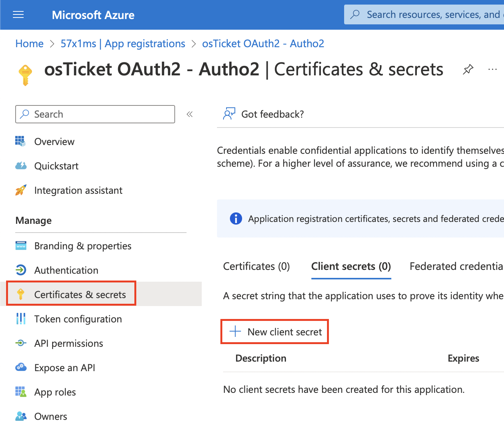Go to Home breadcrumb
This screenshot has height=421, width=504.
pos(29,44)
